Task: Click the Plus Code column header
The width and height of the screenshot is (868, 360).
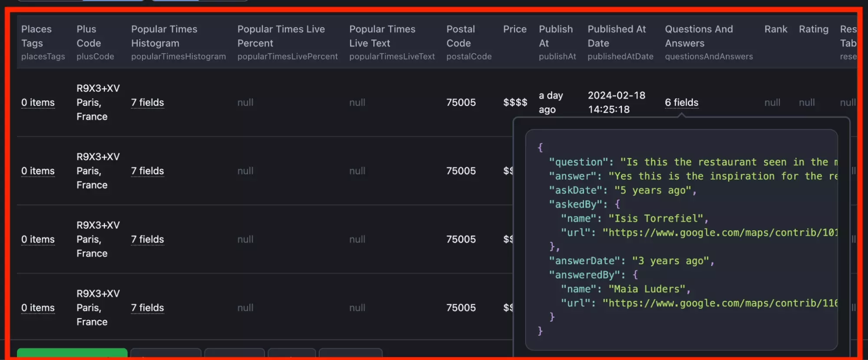Action: click(x=89, y=37)
